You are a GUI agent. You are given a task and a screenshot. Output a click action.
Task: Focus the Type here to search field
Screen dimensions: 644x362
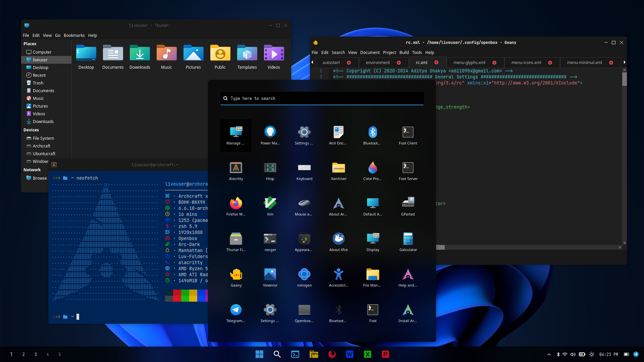point(322,98)
